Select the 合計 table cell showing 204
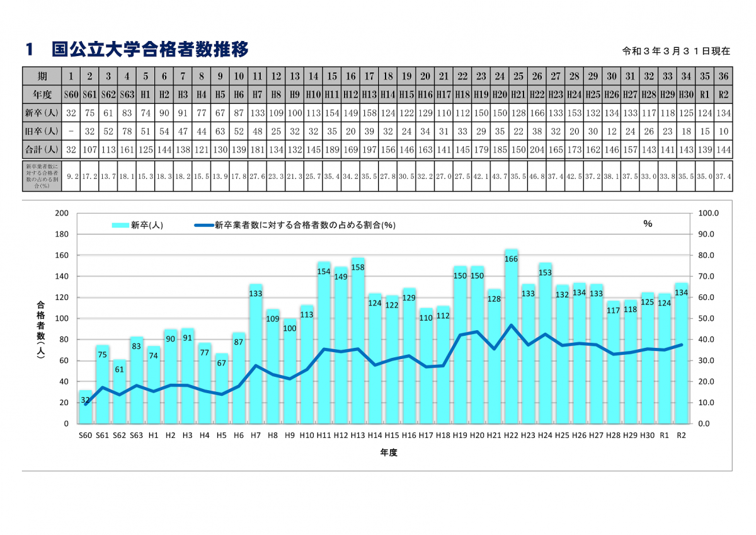 click(x=537, y=151)
